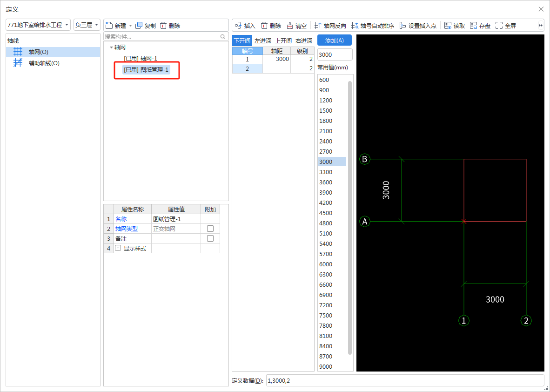Open the 新建 dropdown arrow

[130, 26]
